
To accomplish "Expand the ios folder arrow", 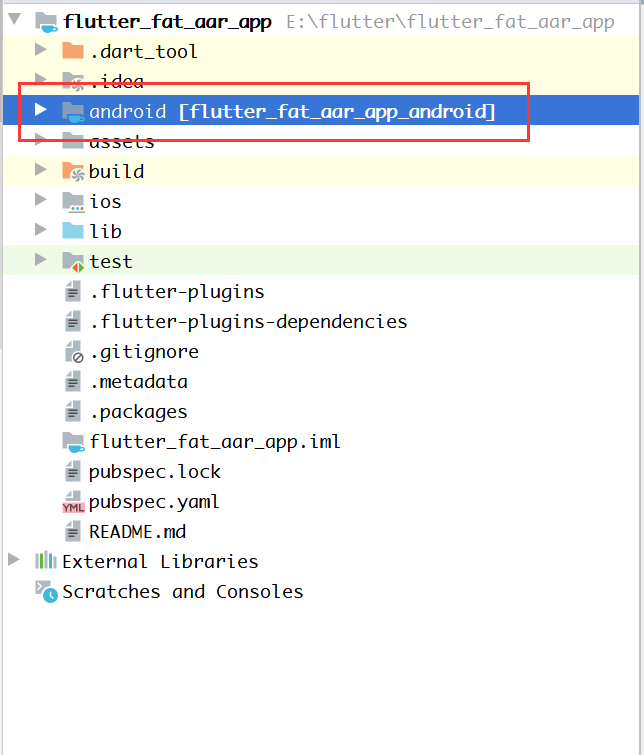I will point(41,199).
